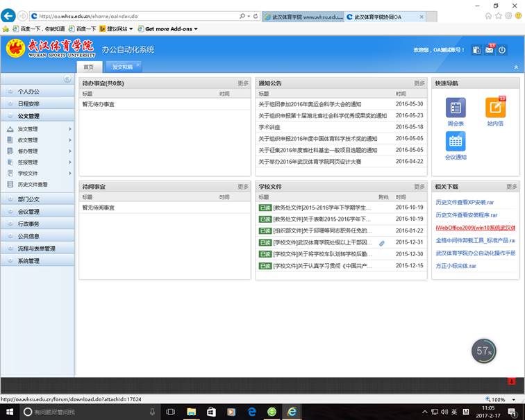The height and width of the screenshot is (420, 525).
Task: Click the clipboard icon beside the mail icon
Action: [476, 50]
